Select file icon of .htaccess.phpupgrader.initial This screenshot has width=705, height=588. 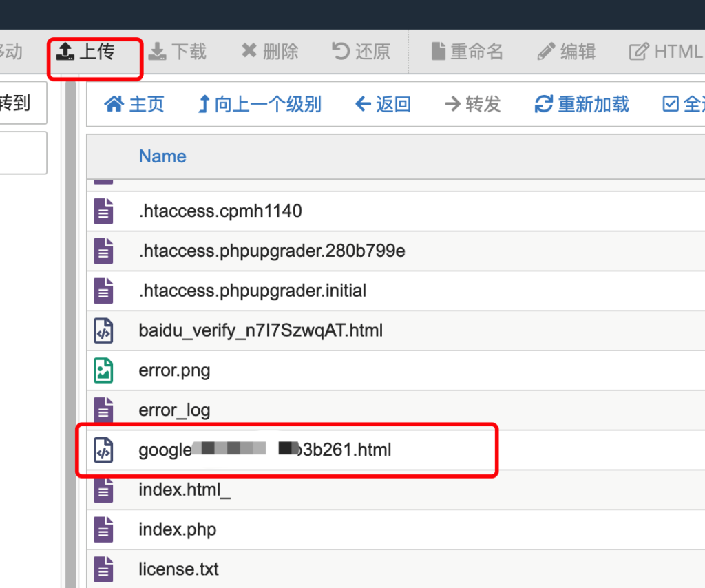click(x=103, y=291)
